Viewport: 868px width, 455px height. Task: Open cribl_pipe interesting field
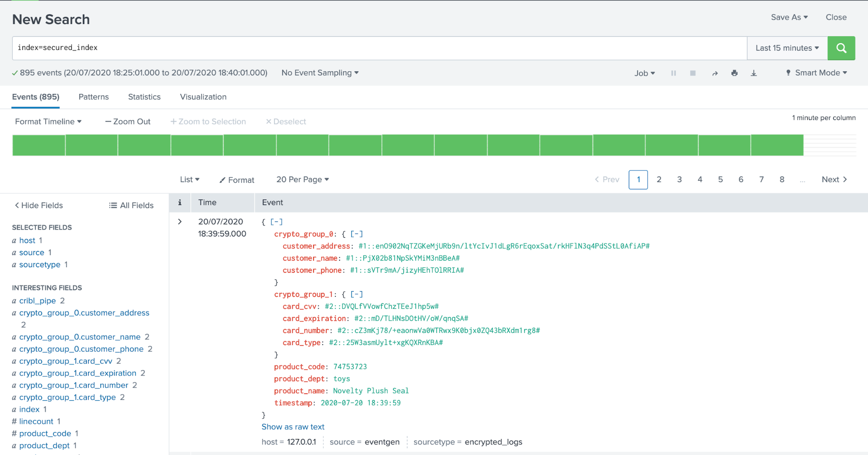(x=37, y=301)
